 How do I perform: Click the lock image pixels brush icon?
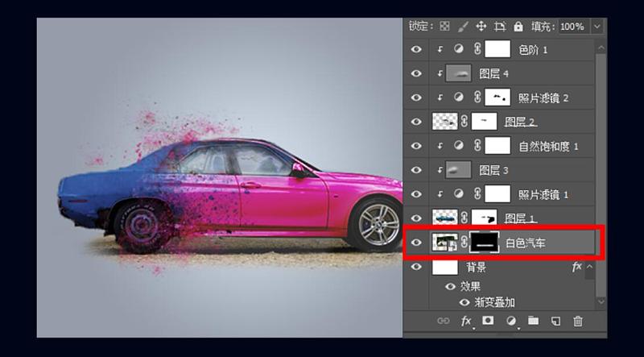click(463, 27)
